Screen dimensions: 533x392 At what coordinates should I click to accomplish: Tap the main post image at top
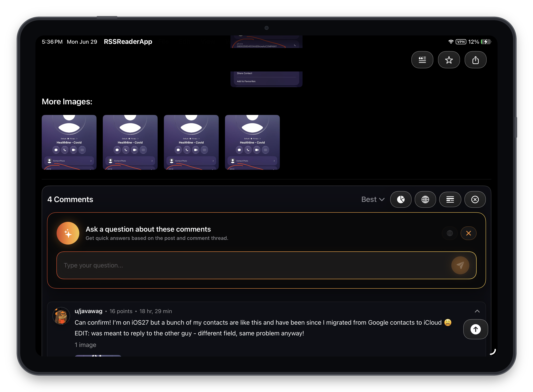pos(266,61)
